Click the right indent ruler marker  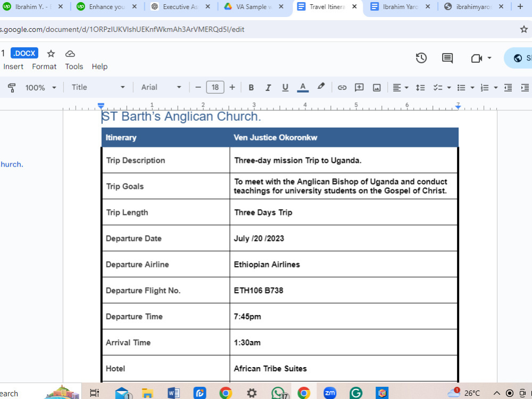point(458,106)
